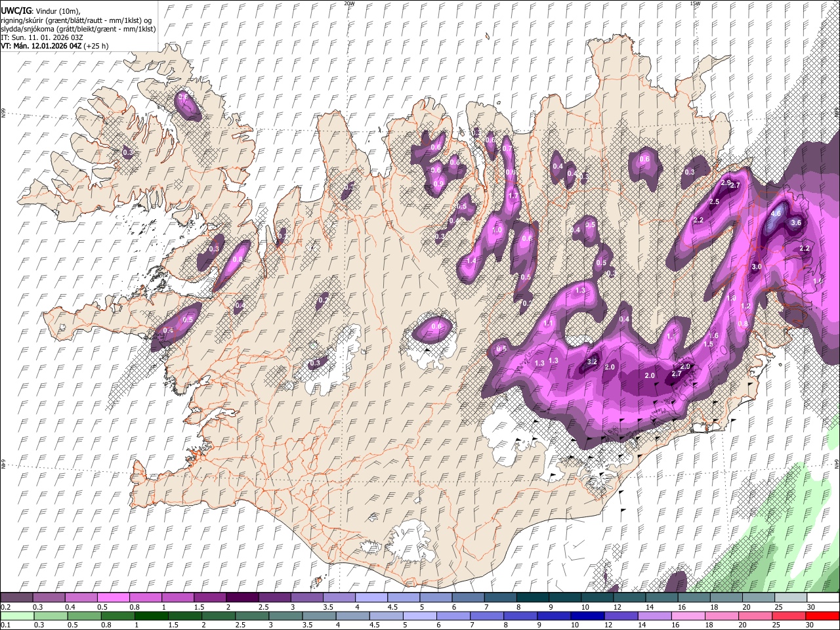Pick the light periwinkle 4.5 snow legend swatch

(x=402, y=598)
